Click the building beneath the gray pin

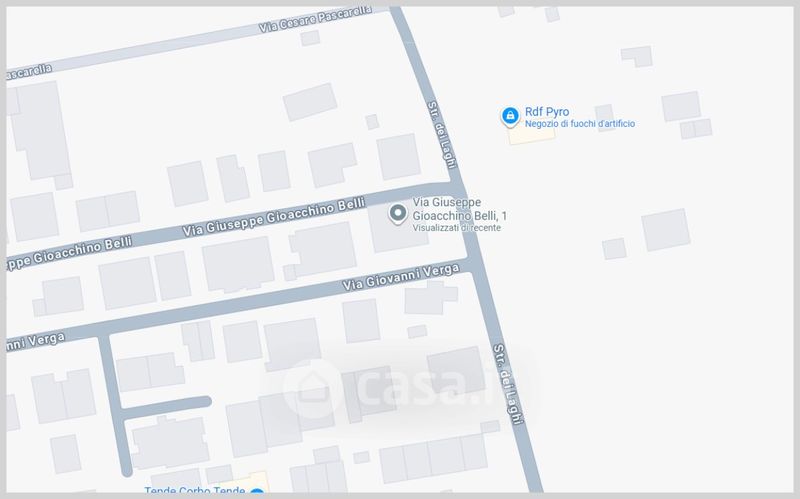(398, 228)
